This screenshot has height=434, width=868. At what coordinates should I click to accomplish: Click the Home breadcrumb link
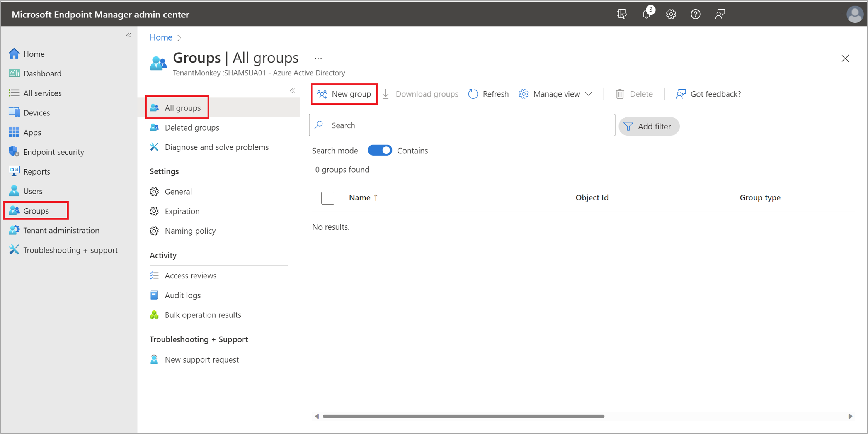point(161,37)
